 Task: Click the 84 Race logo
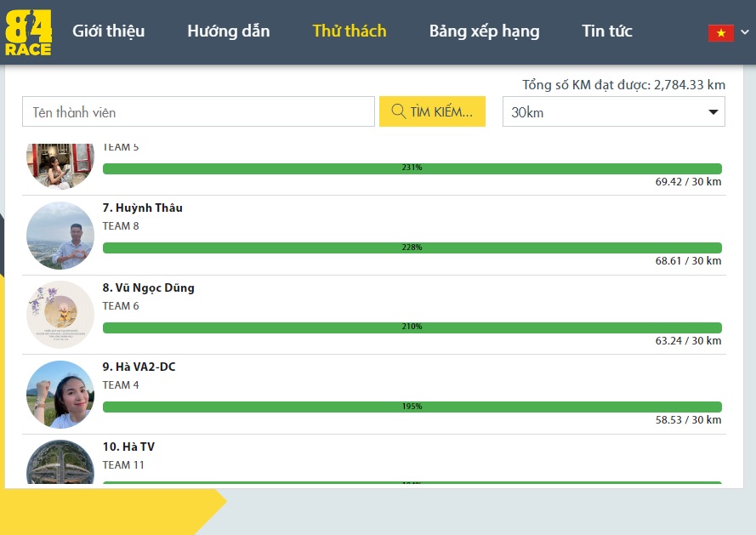28,32
